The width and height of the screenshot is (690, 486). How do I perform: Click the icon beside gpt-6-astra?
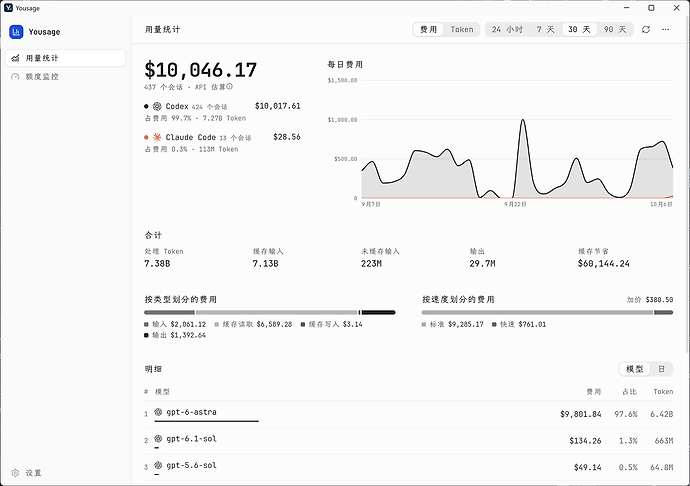click(158, 412)
